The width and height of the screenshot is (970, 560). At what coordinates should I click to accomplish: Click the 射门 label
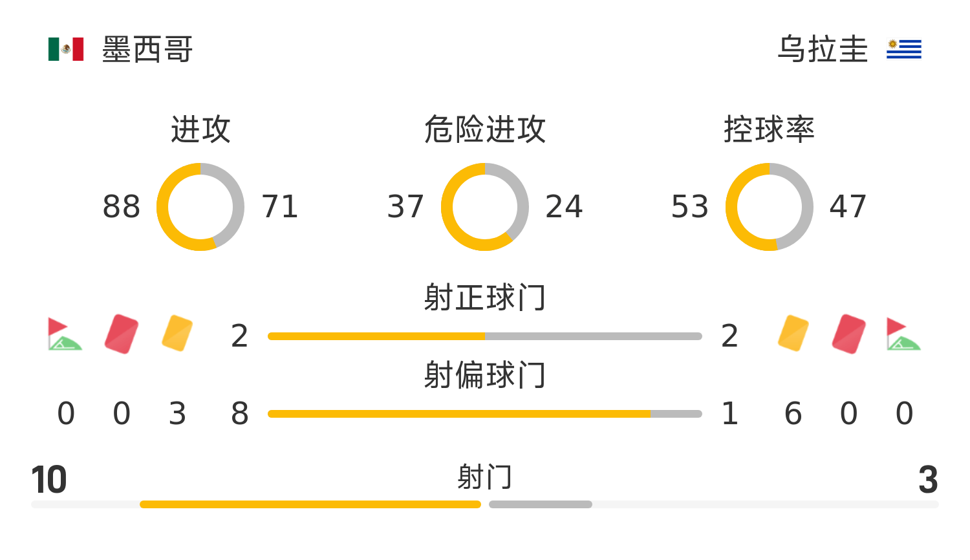coord(485,477)
